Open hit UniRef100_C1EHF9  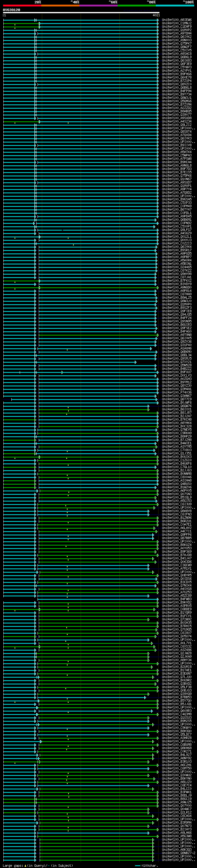[x=177, y=26]
